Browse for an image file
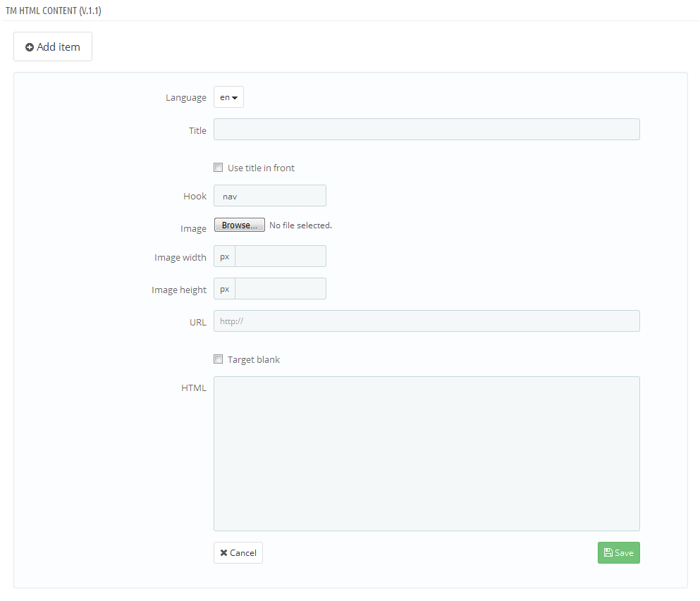The image size is (700, 601). coord(240,225)
